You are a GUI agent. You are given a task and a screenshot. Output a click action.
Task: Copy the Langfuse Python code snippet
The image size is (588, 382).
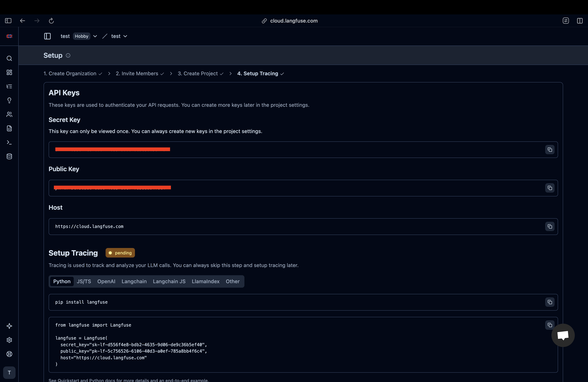550,325
